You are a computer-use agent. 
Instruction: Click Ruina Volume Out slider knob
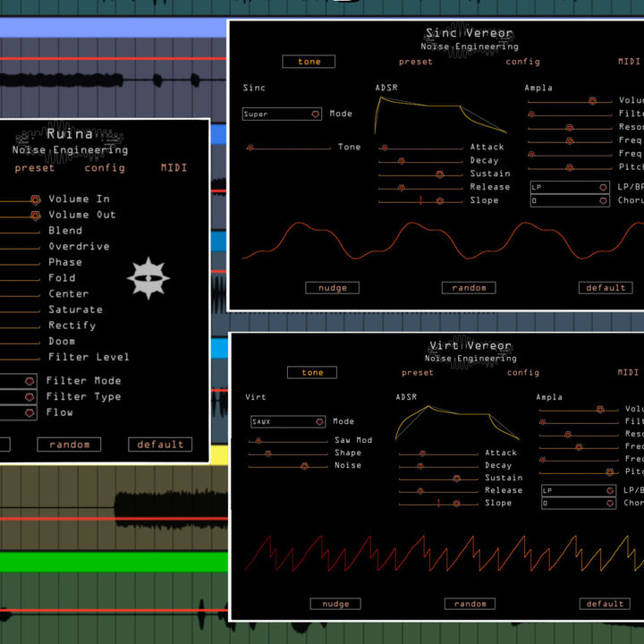tap(35, 216)
